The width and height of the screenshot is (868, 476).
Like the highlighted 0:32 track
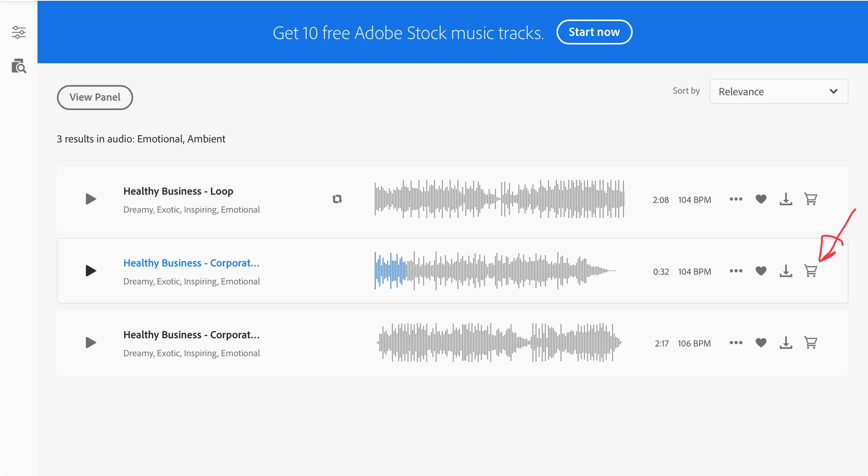pos(761,271)
